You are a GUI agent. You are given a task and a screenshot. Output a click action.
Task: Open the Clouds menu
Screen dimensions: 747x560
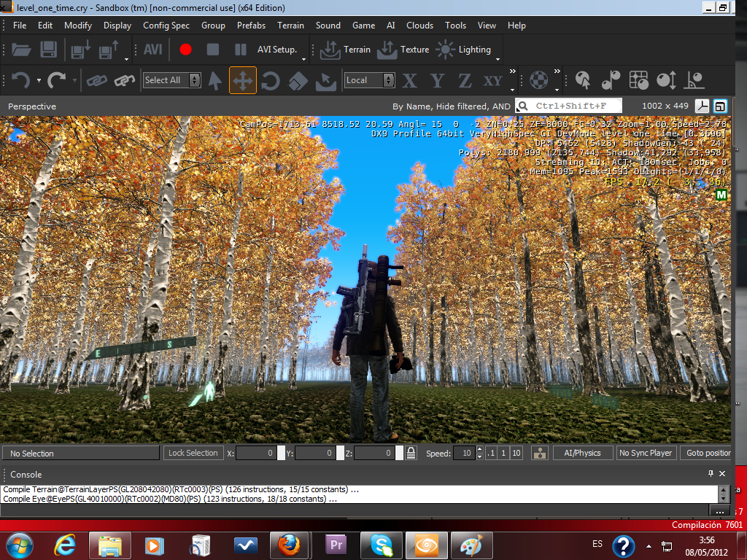(419, 26)
